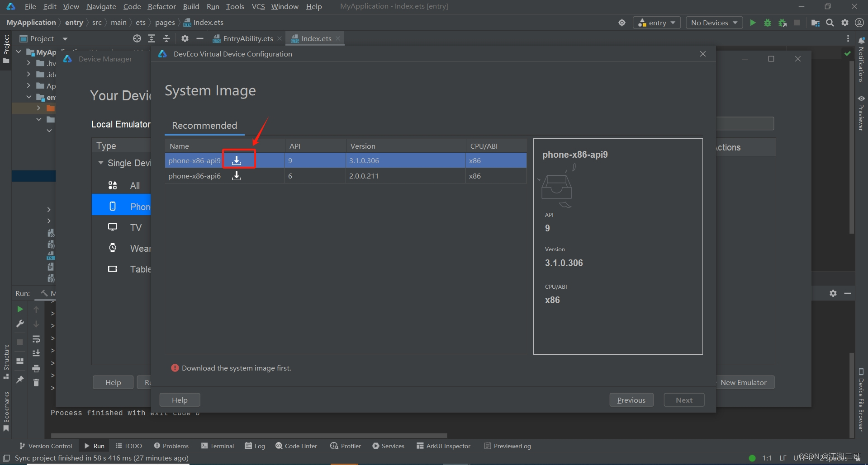Click the Debug bug icon in toolbar

click(768, 23)
